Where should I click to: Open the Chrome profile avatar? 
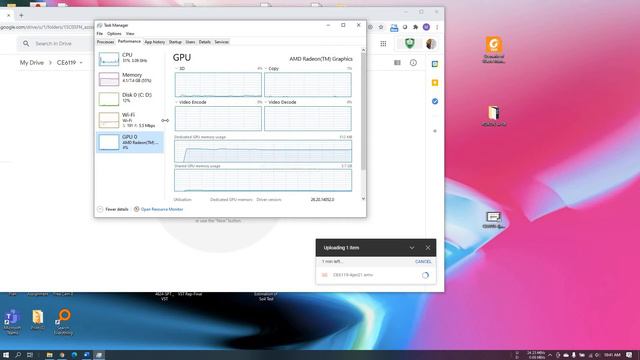click(426, 27)
